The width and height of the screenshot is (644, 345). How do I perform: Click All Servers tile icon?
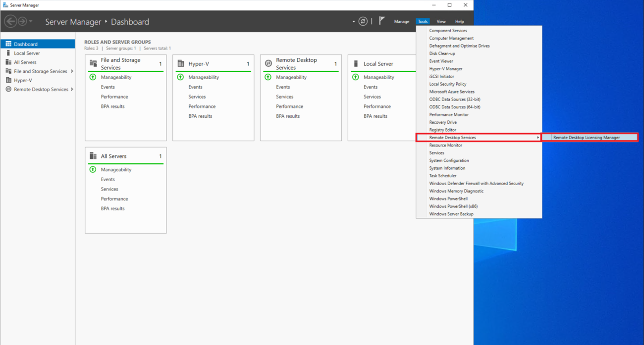[x=93, y=156]
